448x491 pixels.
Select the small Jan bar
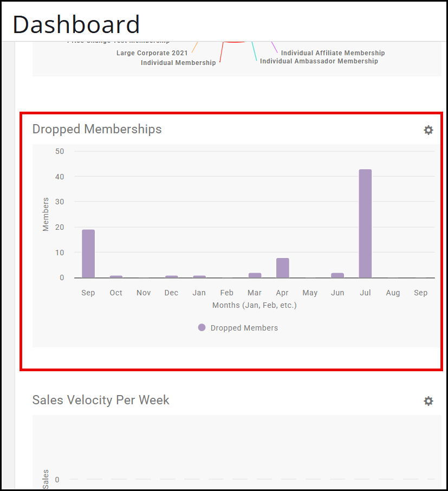point(199,276)
